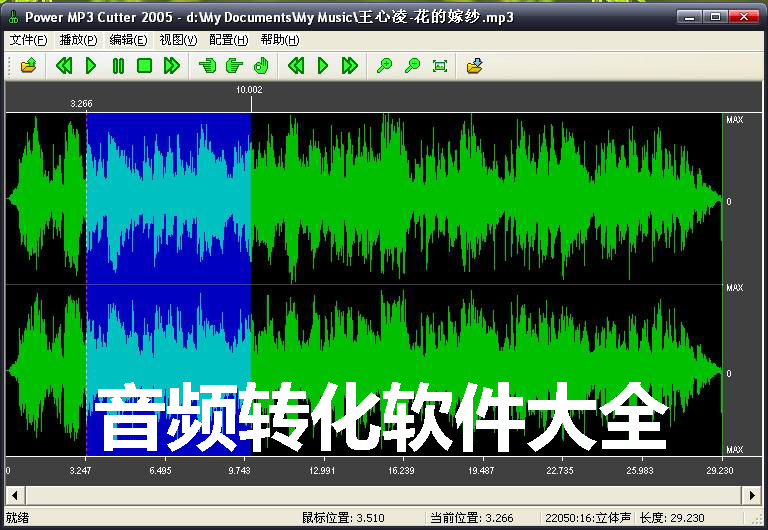Click the 6.495 time label on timeline
The image size is (768, 530).
point(161,470)
